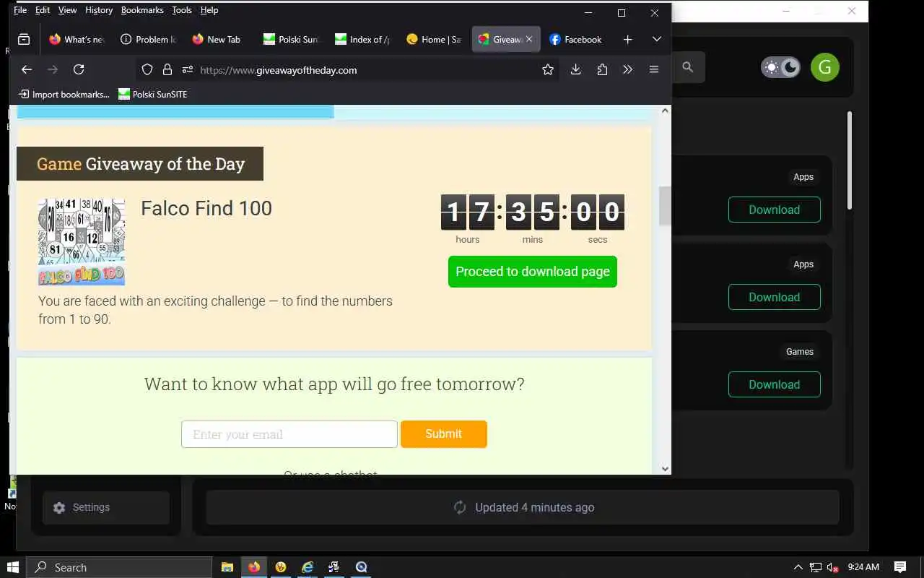Click the Falco Find 100 game thumbnail
This screenshot has height=578, width=924.
pos(82,242)
